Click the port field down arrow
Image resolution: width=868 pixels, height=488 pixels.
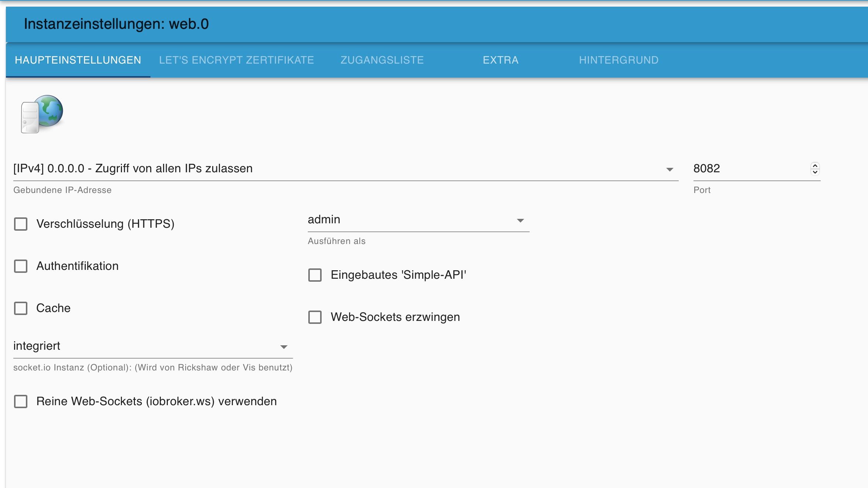[x=815, y=172]
